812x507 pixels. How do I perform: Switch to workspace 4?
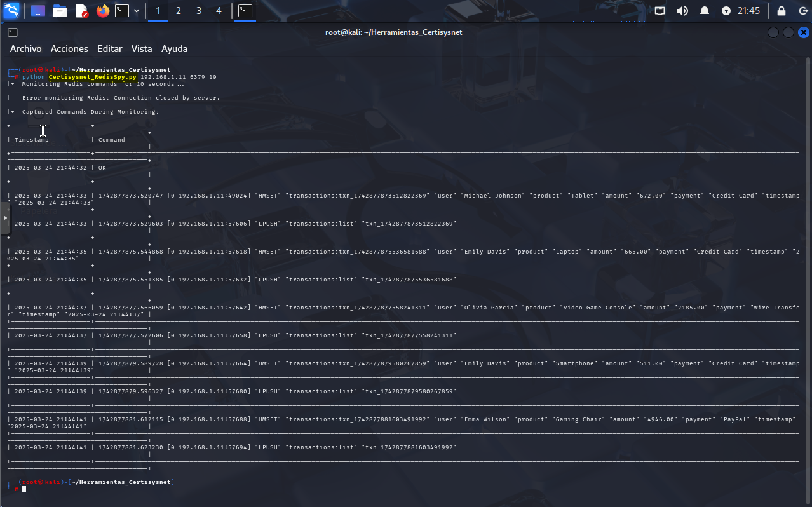[x=219, y=11]
